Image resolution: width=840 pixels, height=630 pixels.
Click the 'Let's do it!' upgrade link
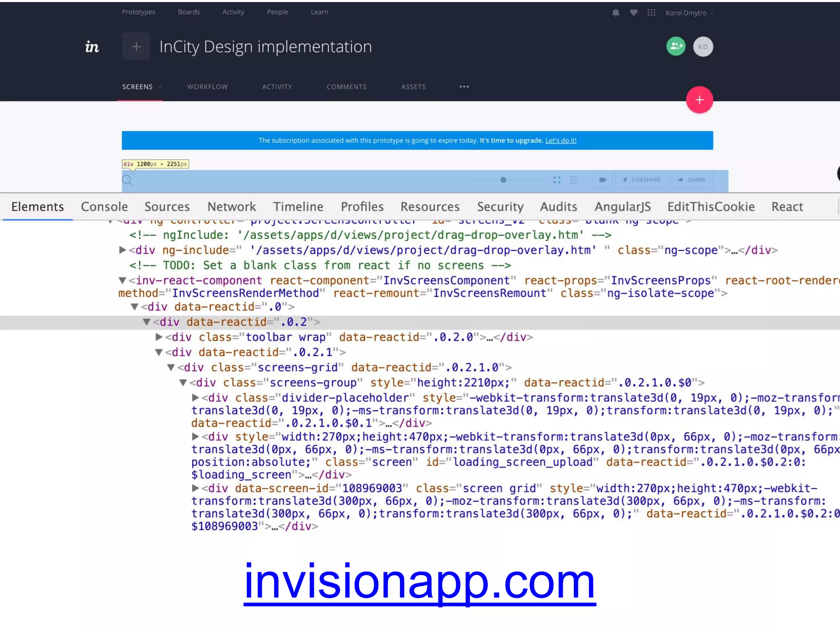point(561,140)
